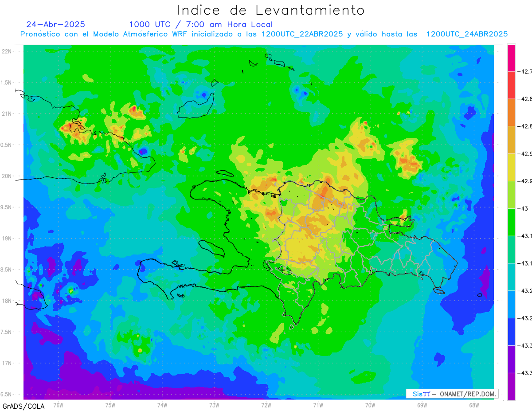The width and height of the screenshot is (532, 411).
Task: Click the "-43" colorbar value
Action: [x=523, y=208]
